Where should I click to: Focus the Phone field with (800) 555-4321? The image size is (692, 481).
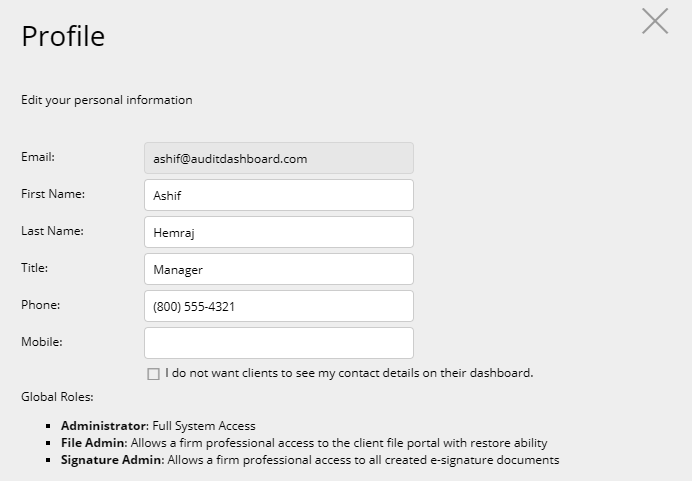coord(279,306)
